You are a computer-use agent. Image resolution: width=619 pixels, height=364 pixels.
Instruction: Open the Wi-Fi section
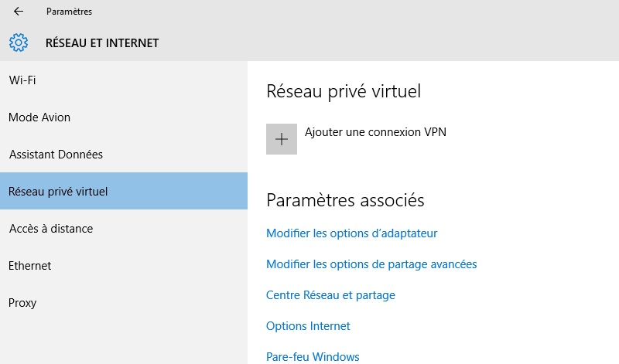click(124, 80)
